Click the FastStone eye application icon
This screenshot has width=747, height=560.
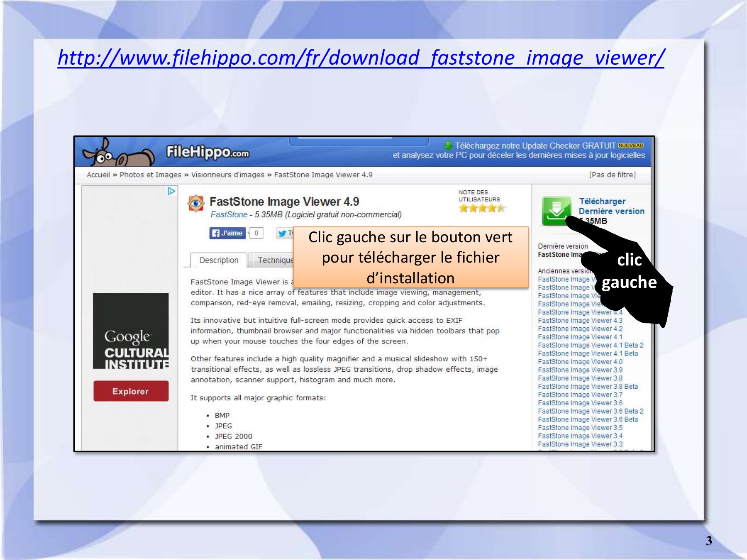tap(196, 203)
